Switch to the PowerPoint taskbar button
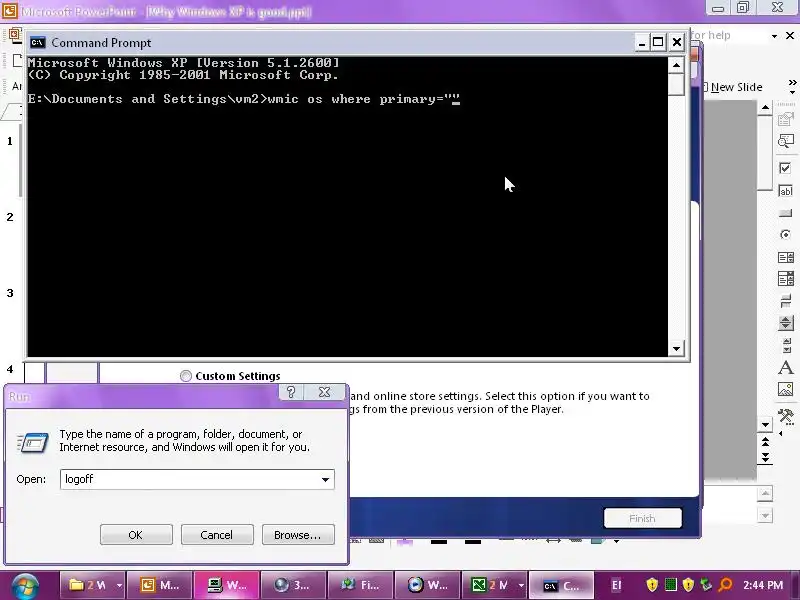 point(160,585)
